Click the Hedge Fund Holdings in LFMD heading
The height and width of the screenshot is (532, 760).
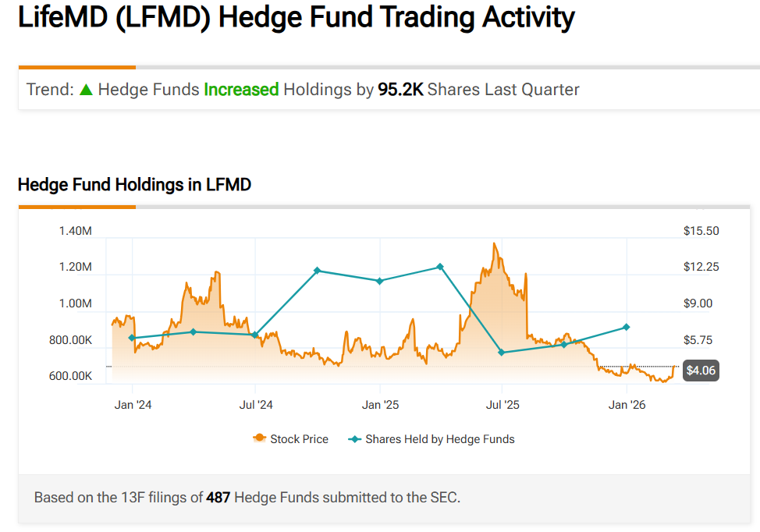pyautogui.click(x=134, y=185)
